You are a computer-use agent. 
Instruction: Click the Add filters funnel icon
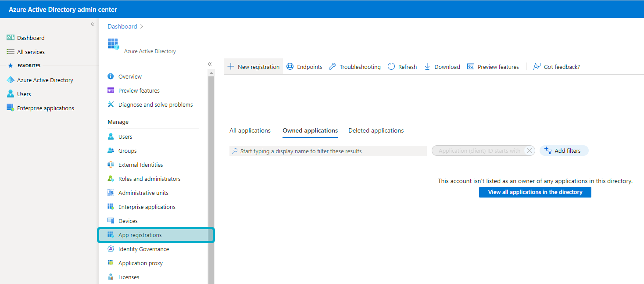[548, 151]
